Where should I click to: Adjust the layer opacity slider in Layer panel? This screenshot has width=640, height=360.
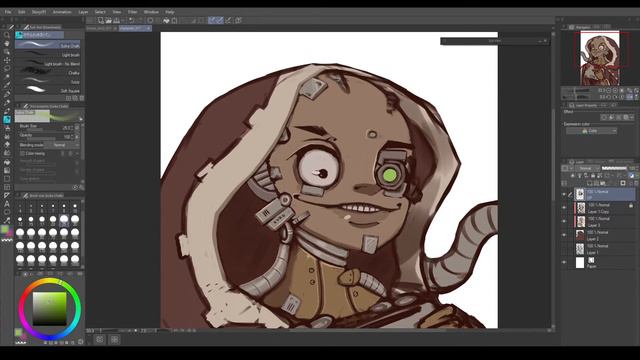[614, 168]
